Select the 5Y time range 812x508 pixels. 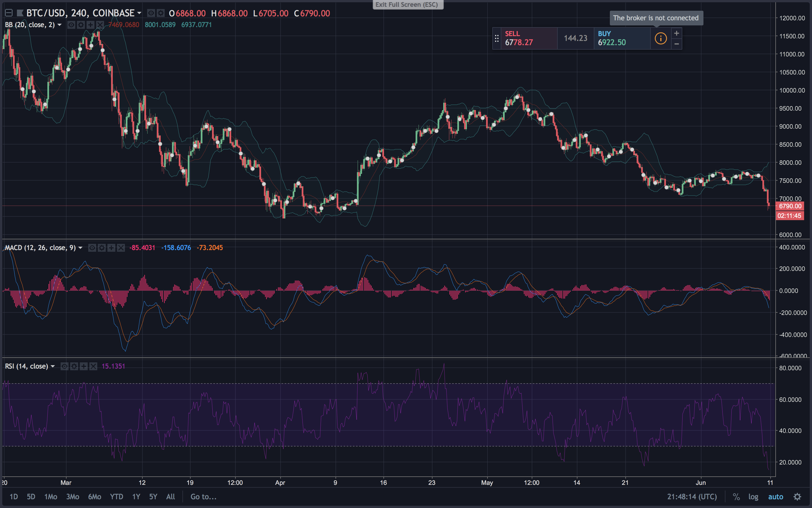153,497
